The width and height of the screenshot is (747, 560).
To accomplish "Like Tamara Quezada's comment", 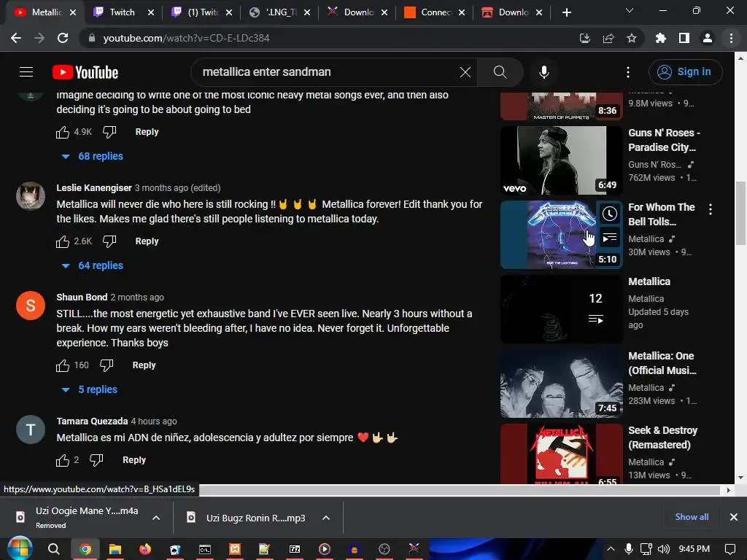I will [x=63, y=460].
